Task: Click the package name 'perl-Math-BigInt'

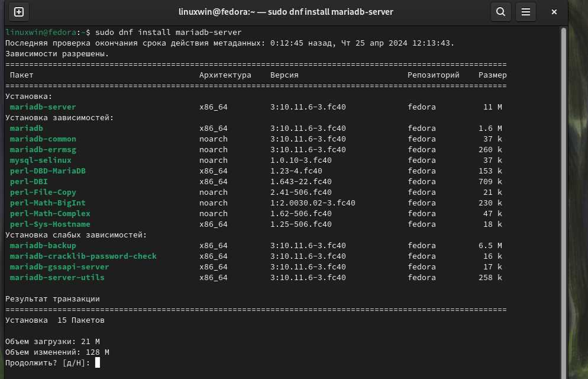Action: point(48,203)
